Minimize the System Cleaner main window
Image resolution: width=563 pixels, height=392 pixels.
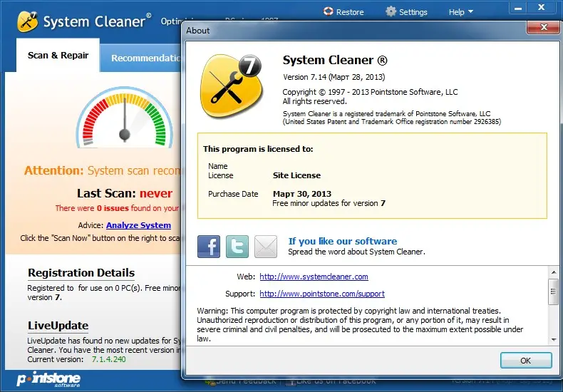pyautogui.click(x=518, y=9)
